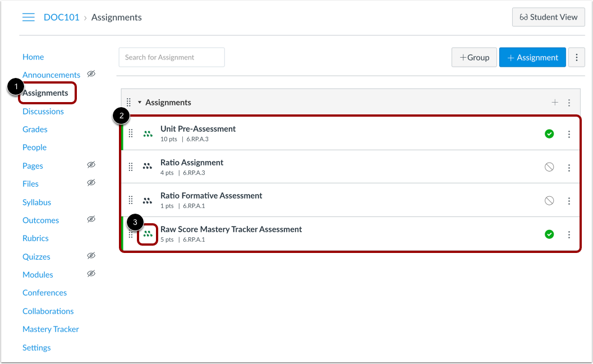Open the course navigation hamburger menu
Image resolution: width=593 pixels, height=364 pixels.
coord(29,17)
